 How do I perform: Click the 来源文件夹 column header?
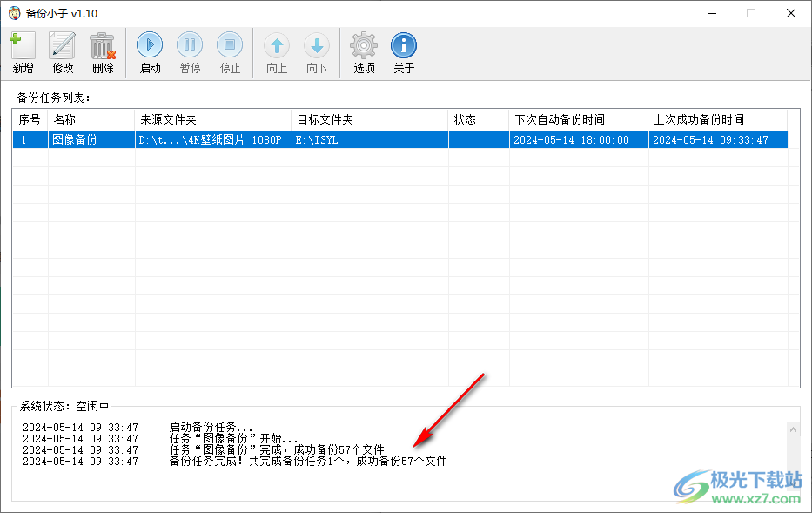213,119
